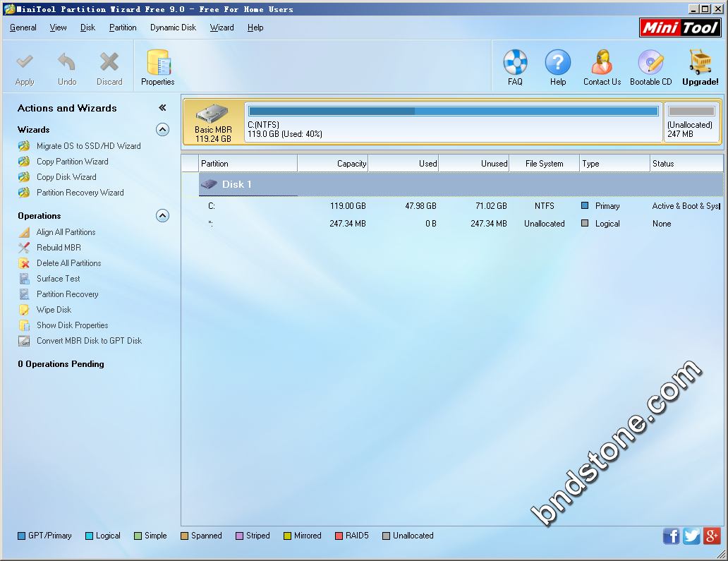The width and height of the screenshot is (728, 561).
Task: Click the Active & Boot status cell
Action: pos(686,206)
